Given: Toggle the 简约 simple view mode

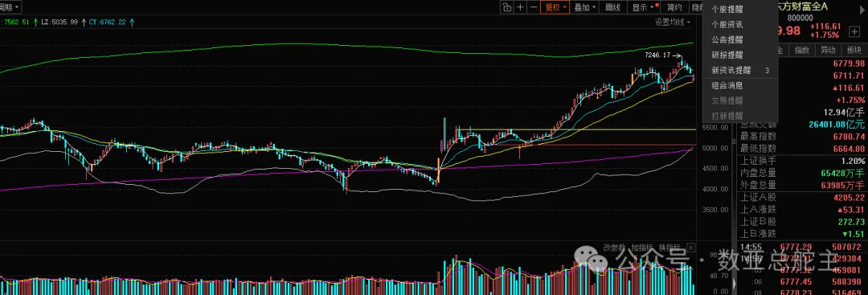Looking at the screenshot, I should click(674, 7).
